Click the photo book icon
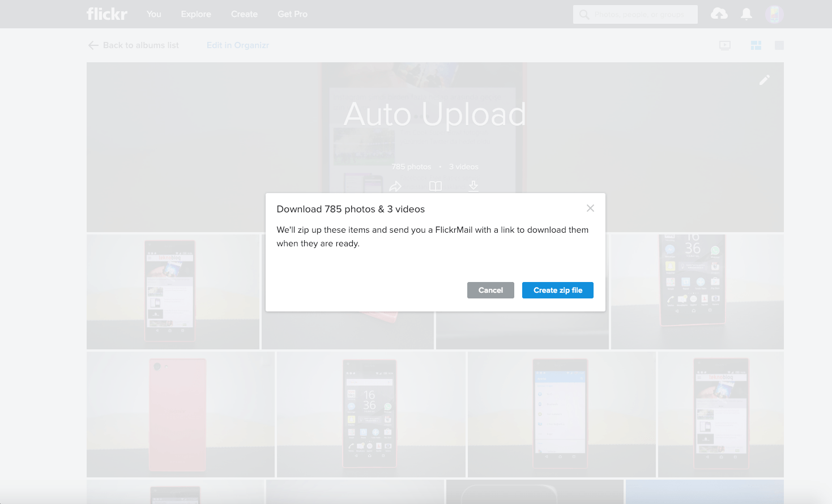Viewport: 832px width, 504px height. tap(435, 186)
